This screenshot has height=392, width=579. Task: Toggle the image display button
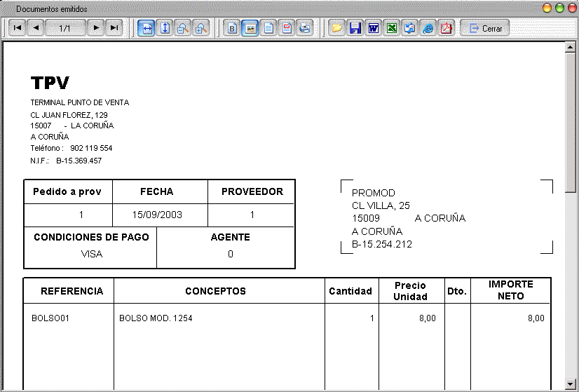click(x=250, y=28)
